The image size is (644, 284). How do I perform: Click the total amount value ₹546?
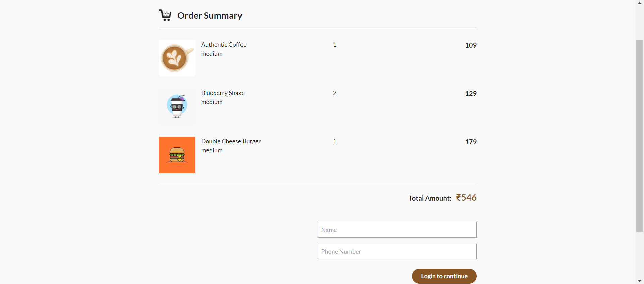466,198
